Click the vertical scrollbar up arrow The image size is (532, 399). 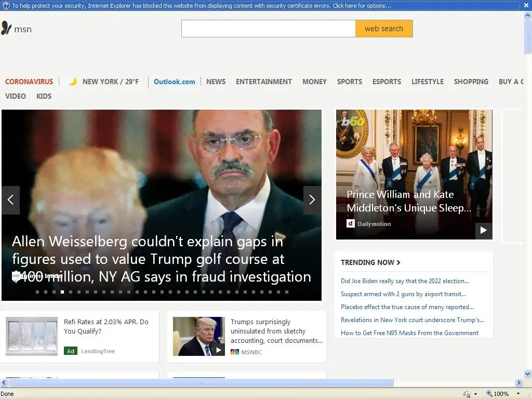(x=528, y=15)
